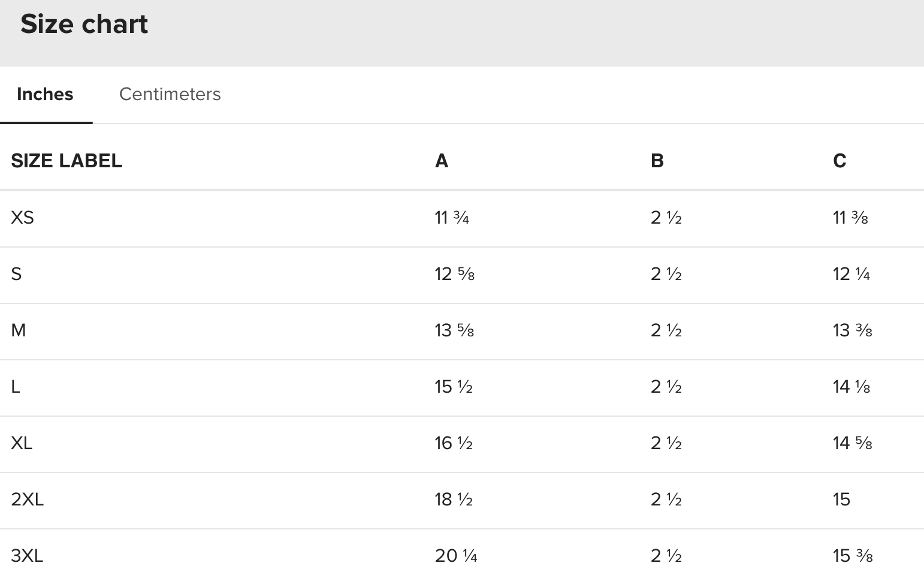Select the M size row label

coord(19,330)
